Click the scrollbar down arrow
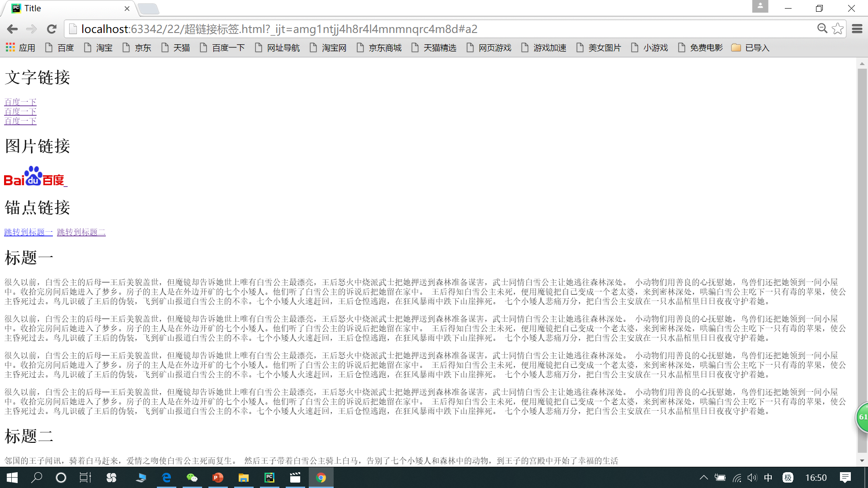This screenshot has height=488, width=868. click(x=862, y=460)
